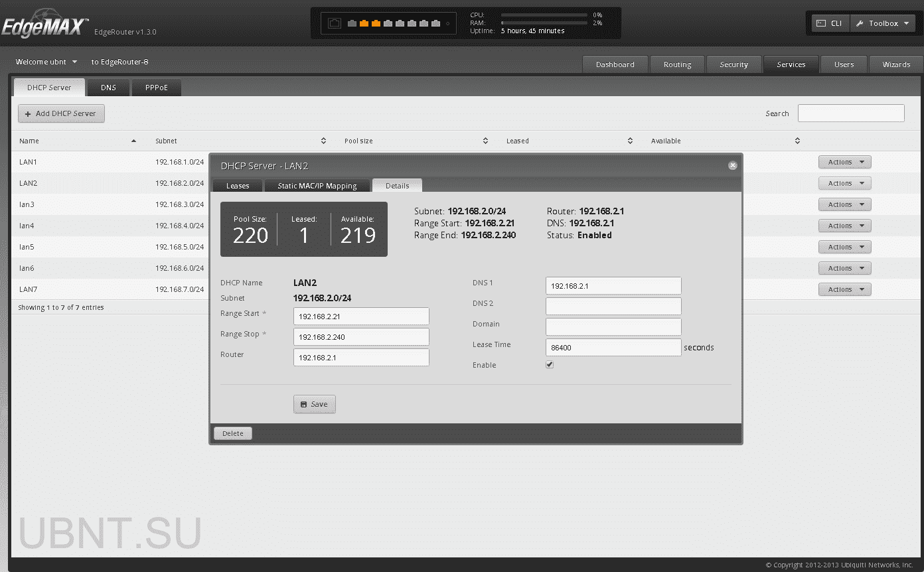
Task: Sort by Pool size column
Action: 485,141
